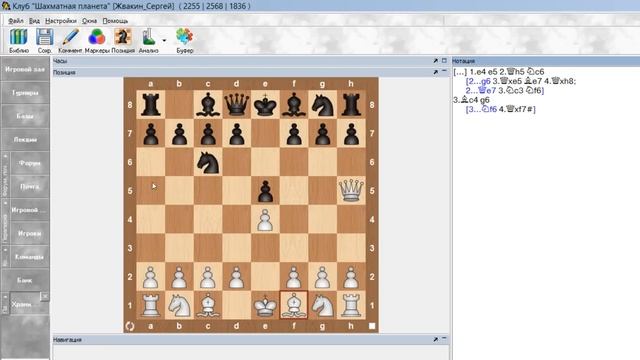Maximize the Часы panel square icon
Viewport: 640px width, 360px height.
[444, 61]
